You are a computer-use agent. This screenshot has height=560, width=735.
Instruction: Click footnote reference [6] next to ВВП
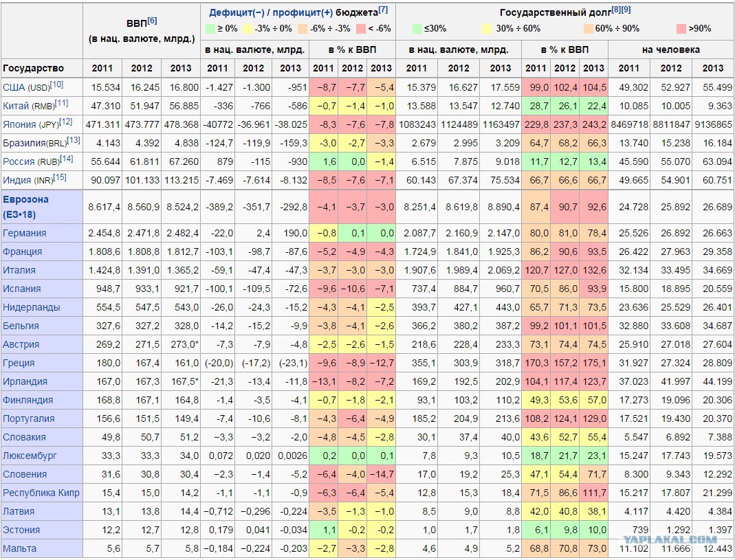(x=152, y=21)
